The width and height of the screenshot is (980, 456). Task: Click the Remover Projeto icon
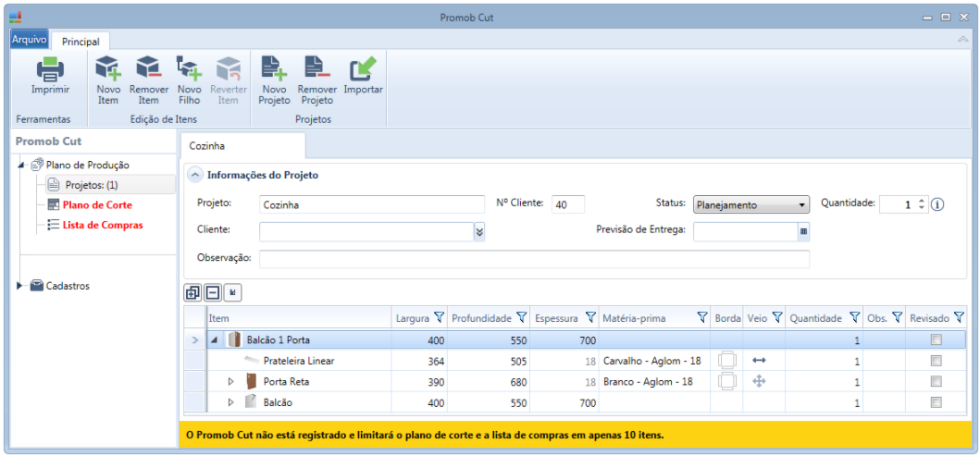[x=316, y=68]
